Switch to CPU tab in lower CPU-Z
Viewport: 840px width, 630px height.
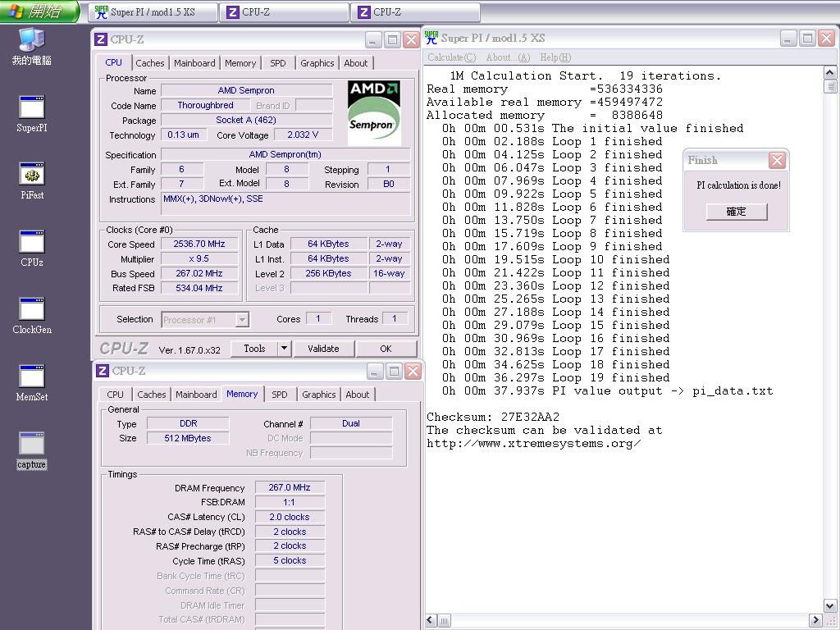pos(115,395)
